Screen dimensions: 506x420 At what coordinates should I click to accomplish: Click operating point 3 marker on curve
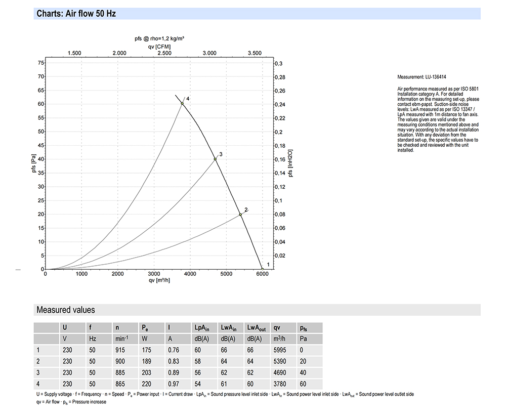point(215,159)
